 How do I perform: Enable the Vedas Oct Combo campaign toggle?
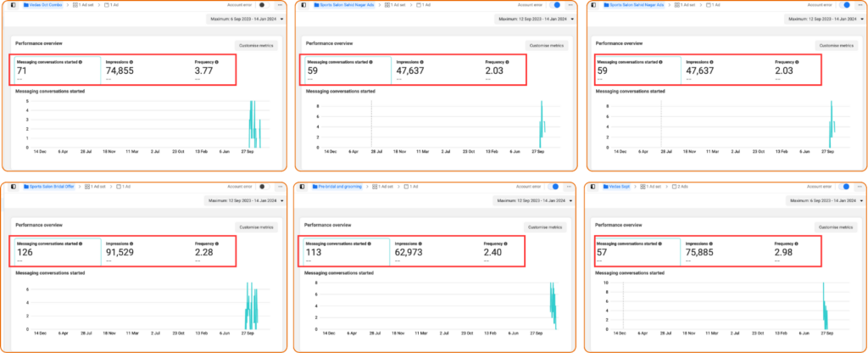pyautogui.click(x=261, y=5)
